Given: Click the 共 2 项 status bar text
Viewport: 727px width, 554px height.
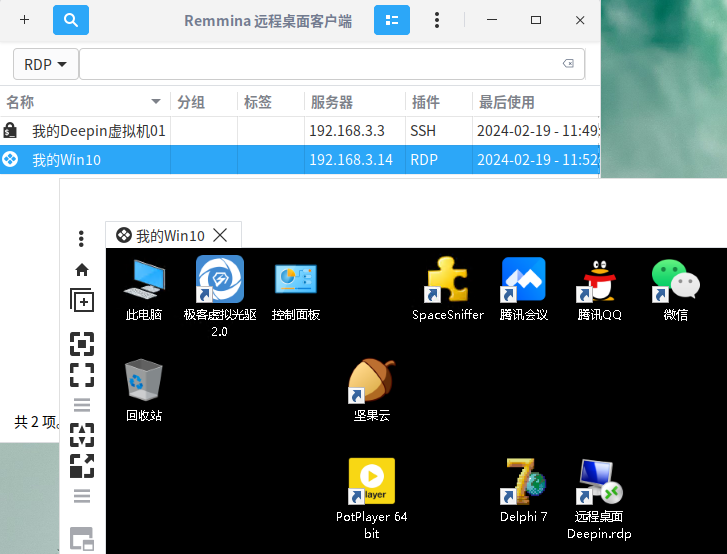Looking at the screenshot, I should coord(36,421).
